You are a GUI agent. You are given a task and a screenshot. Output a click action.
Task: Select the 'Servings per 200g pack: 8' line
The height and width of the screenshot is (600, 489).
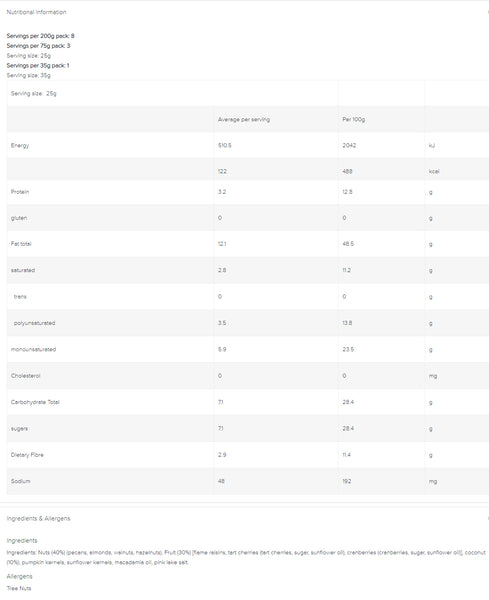coord(41,36)
